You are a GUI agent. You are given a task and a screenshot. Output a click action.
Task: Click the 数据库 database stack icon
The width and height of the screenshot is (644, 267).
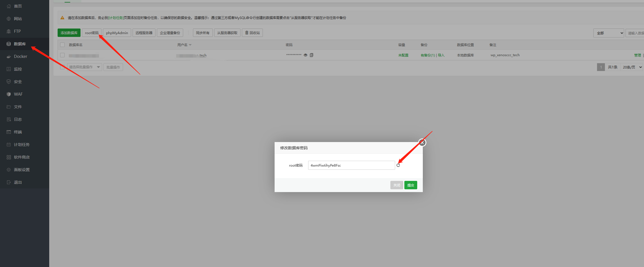(9, 44)
